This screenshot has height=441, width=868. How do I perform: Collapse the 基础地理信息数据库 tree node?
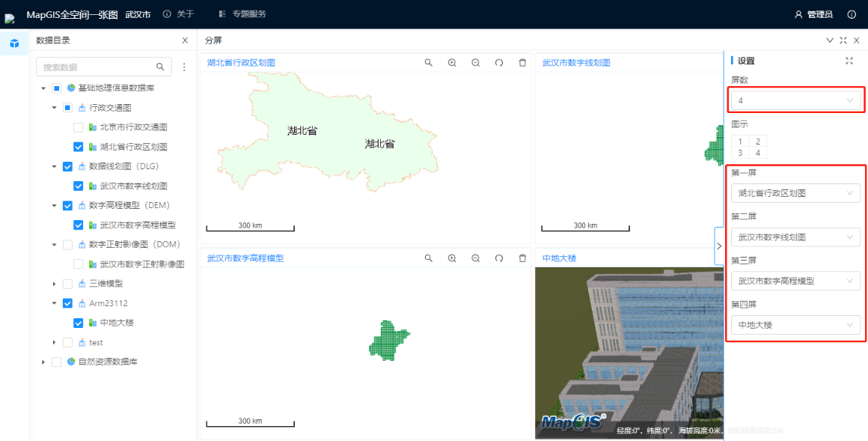coord(43,88)
